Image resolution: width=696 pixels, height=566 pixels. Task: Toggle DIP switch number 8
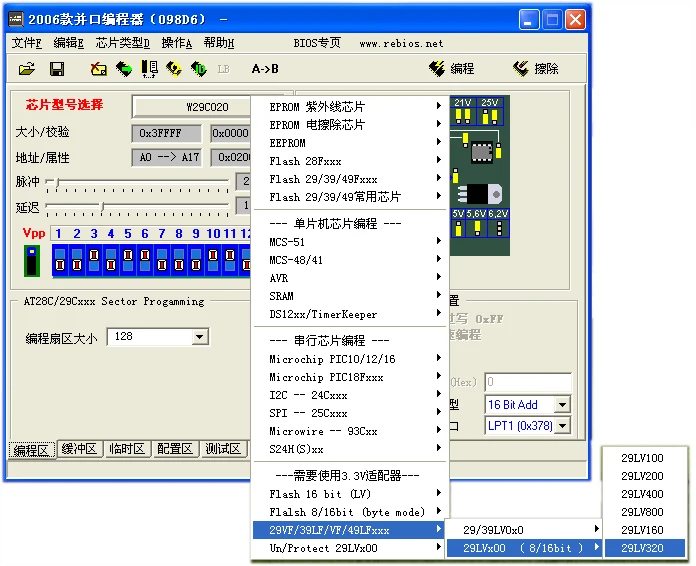179,260
